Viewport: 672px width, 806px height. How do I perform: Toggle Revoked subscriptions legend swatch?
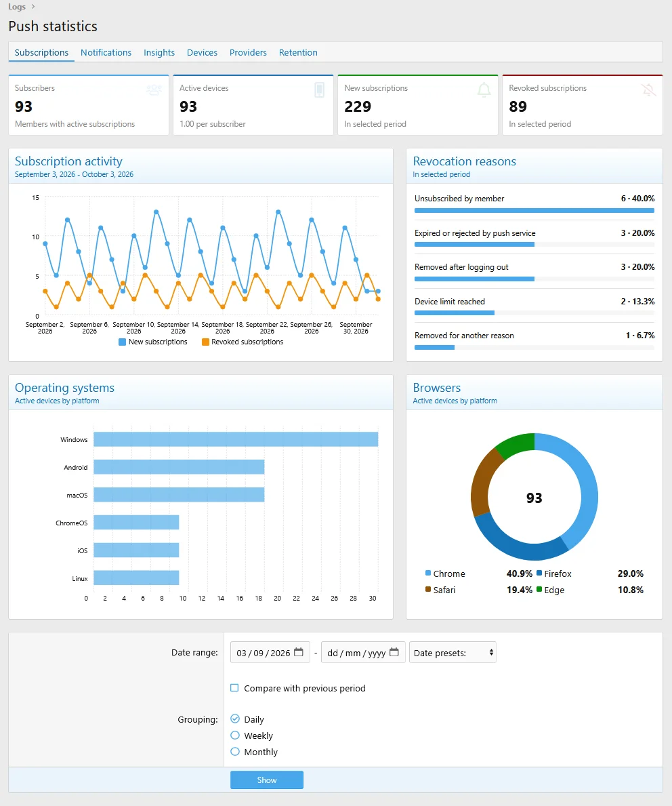[x=205, y=342]
